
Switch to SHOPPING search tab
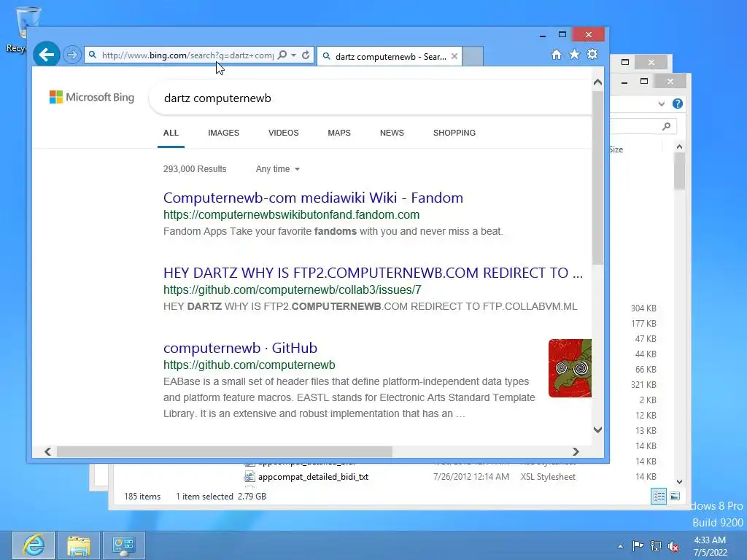click(454, 133)
